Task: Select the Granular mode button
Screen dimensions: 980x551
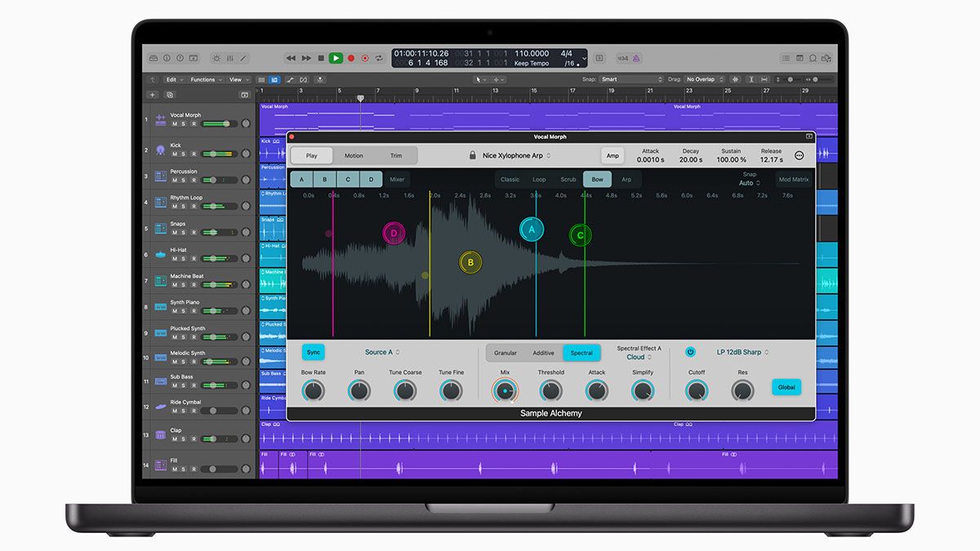Action: (x=506, y=353)
